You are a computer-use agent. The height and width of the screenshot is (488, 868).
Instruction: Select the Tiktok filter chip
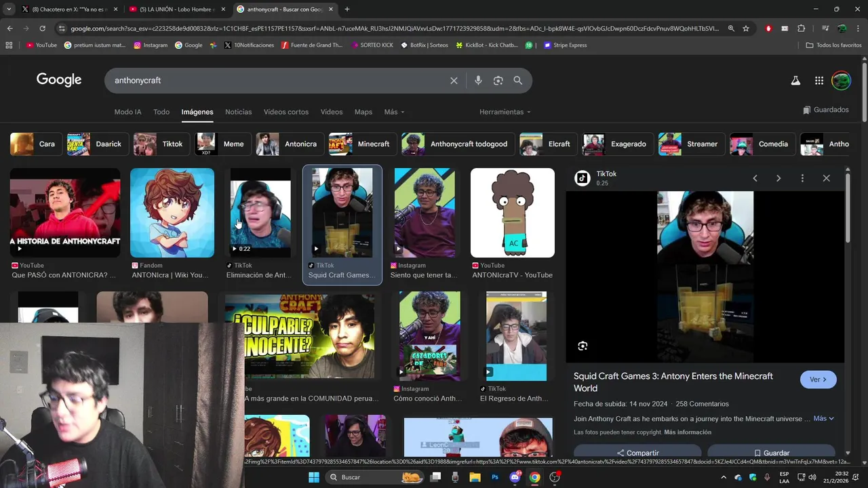(x=161, y=144)
